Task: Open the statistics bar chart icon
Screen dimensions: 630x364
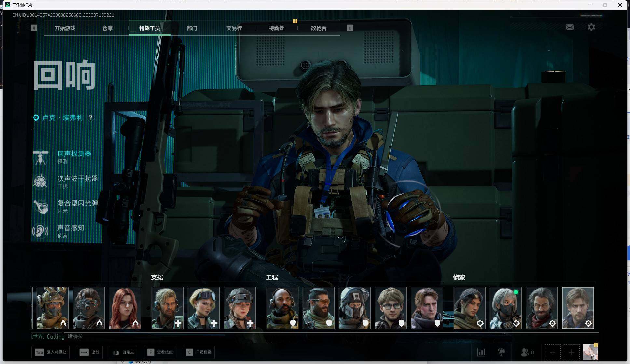Action: click(x=481, y=352)
